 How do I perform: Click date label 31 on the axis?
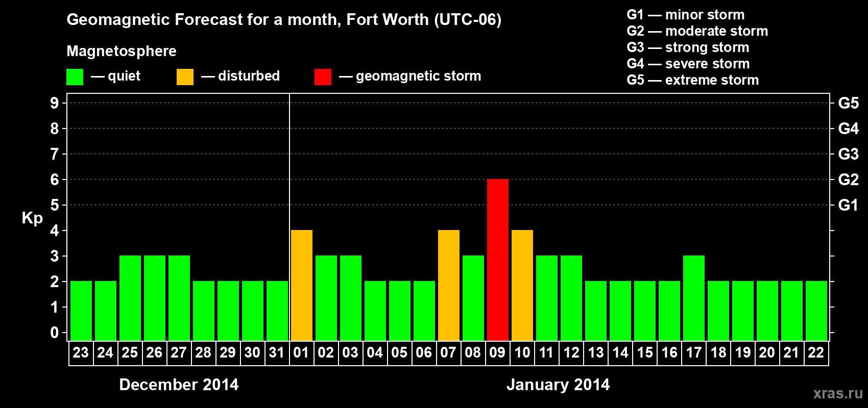277,352
